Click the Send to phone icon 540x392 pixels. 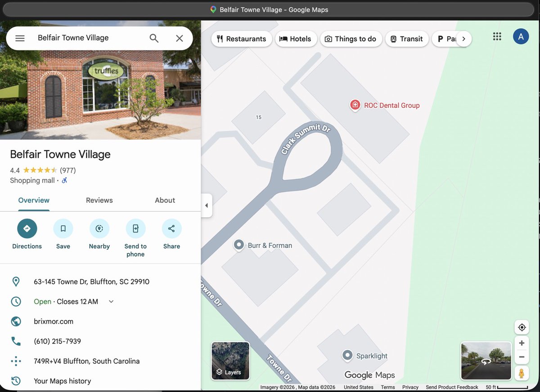tap(135, 228)
